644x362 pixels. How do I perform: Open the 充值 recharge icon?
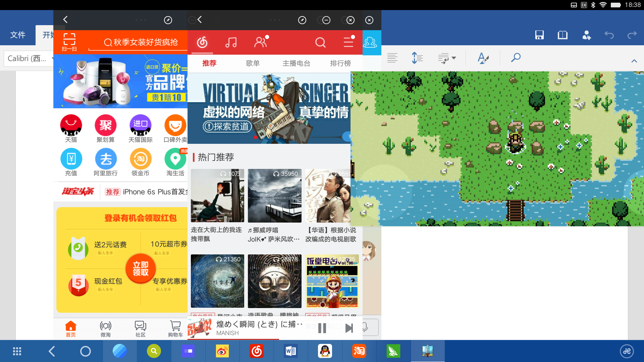tap(71, 162)
